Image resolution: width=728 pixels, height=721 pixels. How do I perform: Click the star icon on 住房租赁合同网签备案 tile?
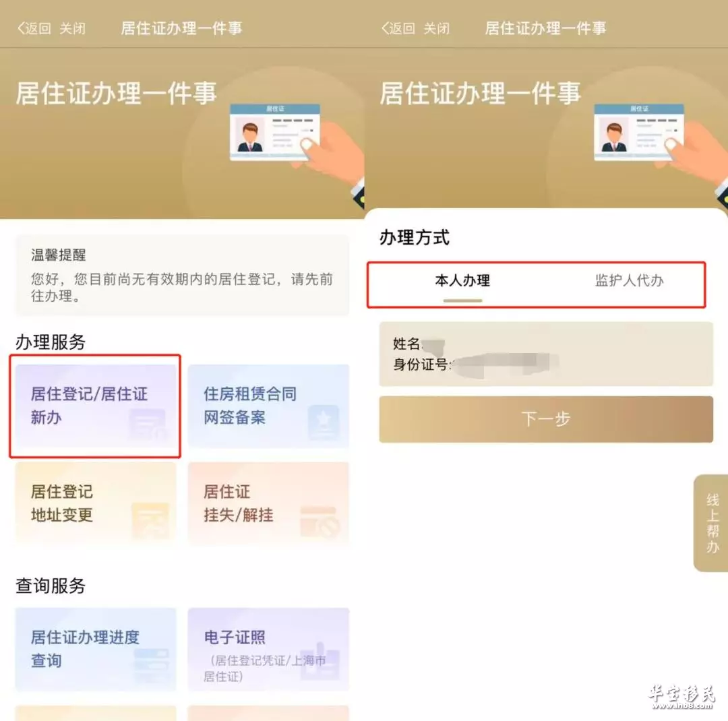point(324,422)
